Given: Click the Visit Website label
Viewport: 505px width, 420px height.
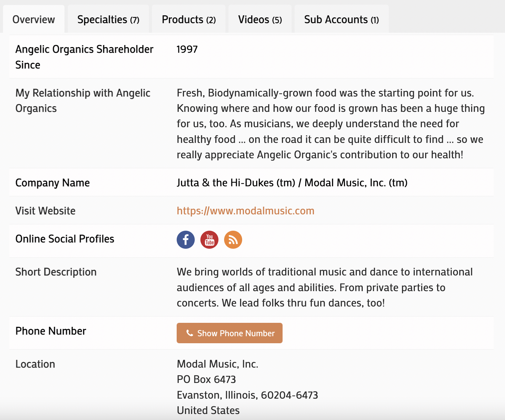Looking at the screenshot, I should coord(45,211).
